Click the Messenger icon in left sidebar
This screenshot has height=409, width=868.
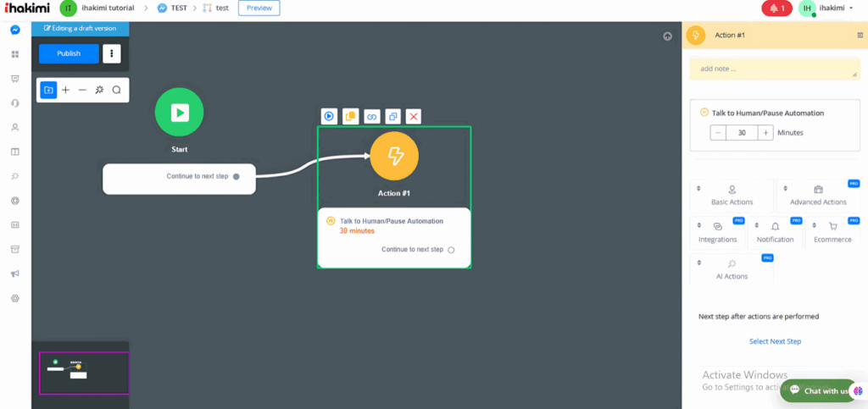click(15, 30)
